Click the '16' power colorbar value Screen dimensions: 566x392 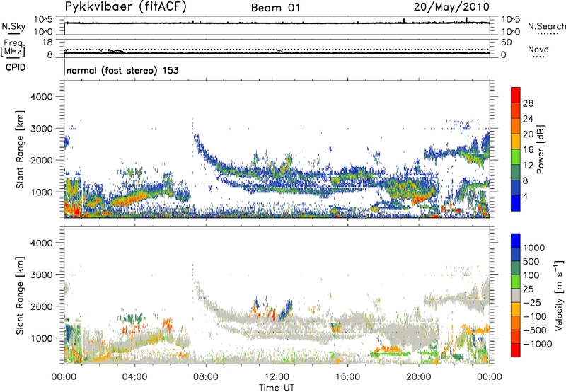click(x=528, y=150)
